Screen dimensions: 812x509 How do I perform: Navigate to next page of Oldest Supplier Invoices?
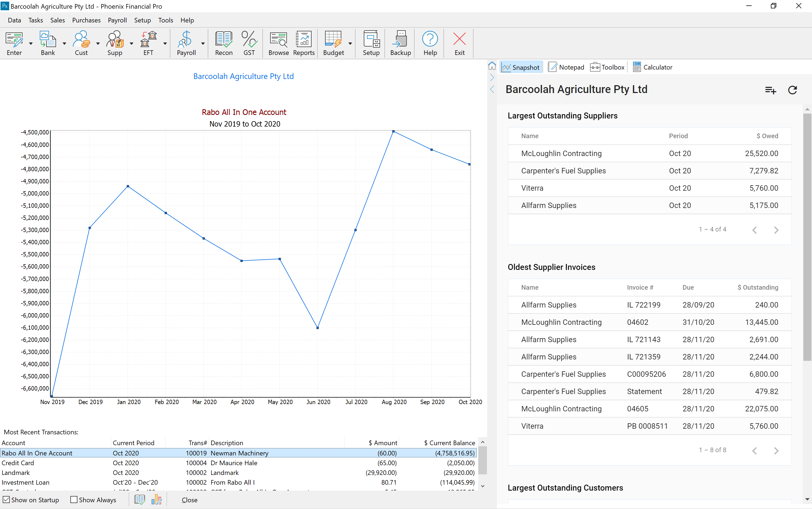pyautogui.click(x=777, y=451)
